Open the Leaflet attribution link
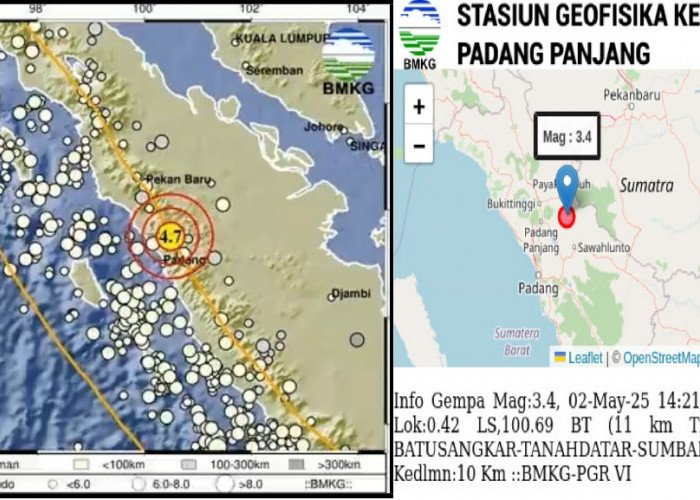Viewport: 700px width, 500px height. coord(585,357)
